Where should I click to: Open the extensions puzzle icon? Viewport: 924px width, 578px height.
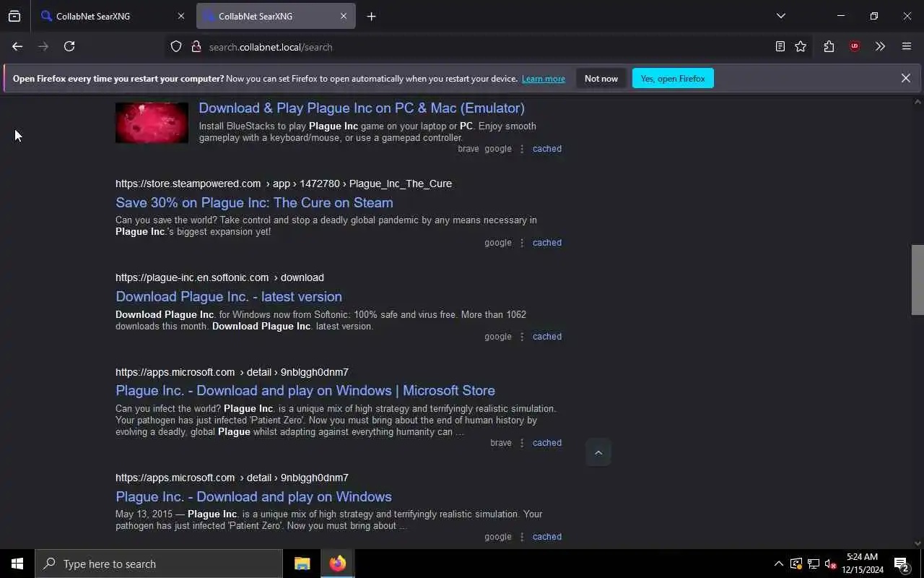point(829,46)
